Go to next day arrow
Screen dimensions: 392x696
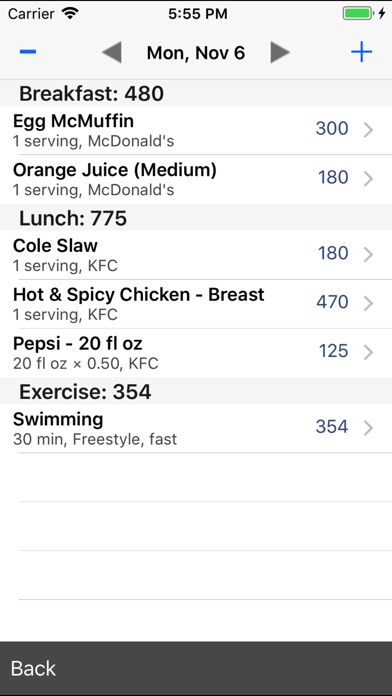tap(280, 53)
